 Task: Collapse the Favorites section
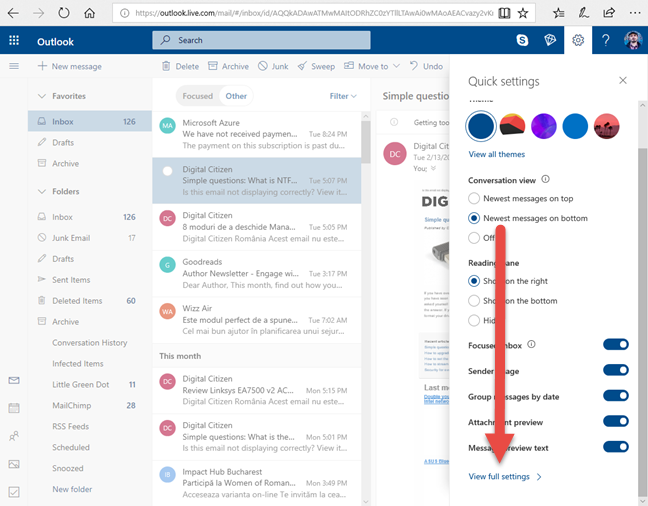pos(42,96)
